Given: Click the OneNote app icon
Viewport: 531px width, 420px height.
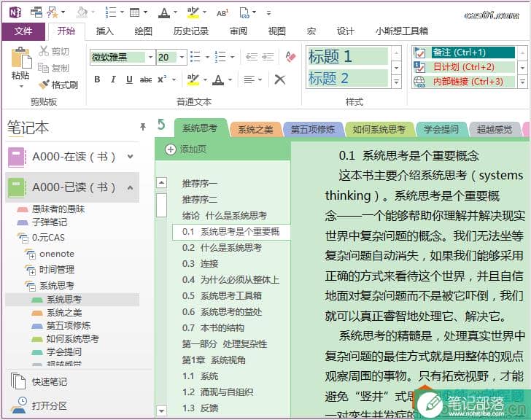Looking at the screenshot, I should click(15, 12).
